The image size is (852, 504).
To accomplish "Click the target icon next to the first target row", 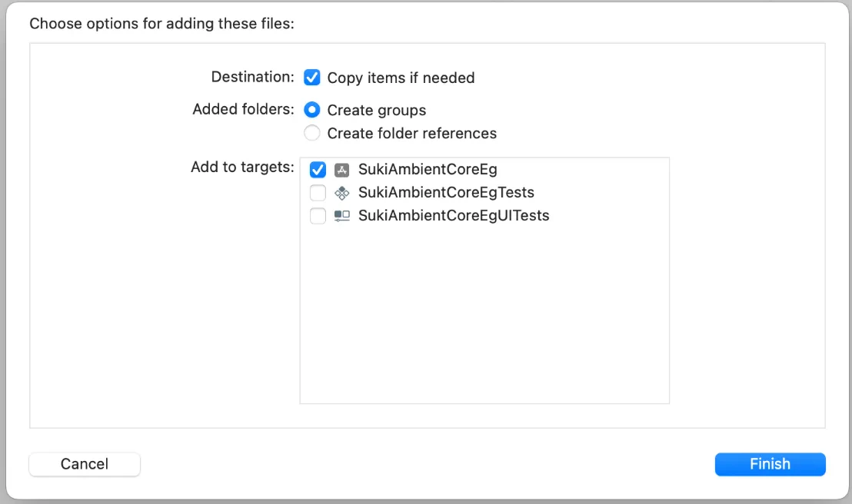I will tap(342, 169).
